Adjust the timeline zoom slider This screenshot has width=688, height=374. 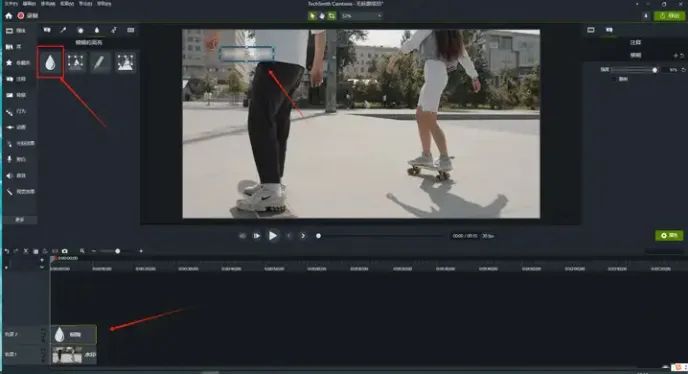coord(117,251)
